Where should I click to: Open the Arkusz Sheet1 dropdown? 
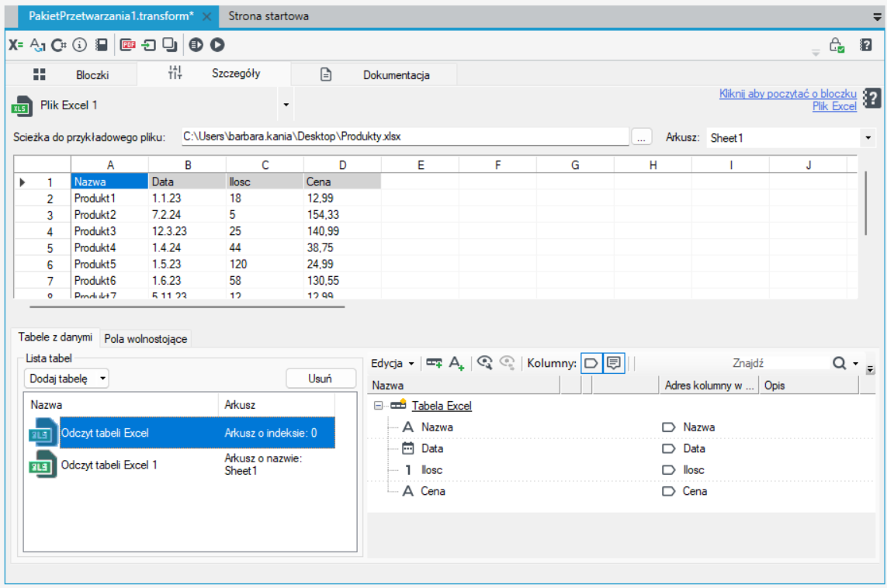coord(868,137)
